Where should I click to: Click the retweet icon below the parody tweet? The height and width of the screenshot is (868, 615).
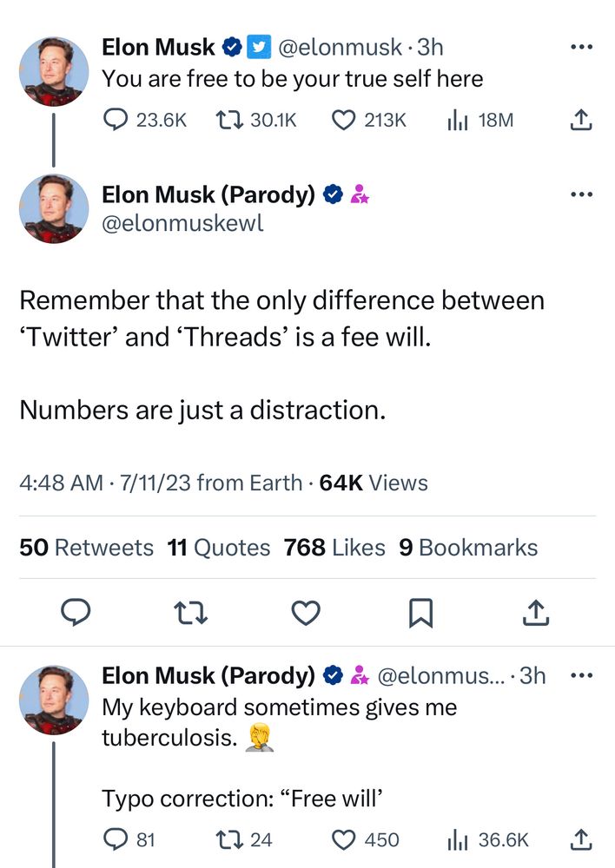pyautogui.click(x=188, y=612)
